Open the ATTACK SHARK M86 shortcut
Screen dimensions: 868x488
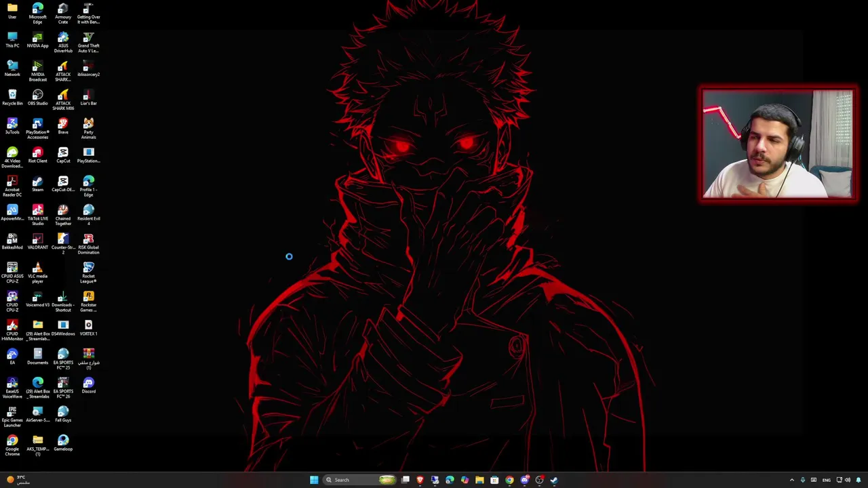click(63, 100)
